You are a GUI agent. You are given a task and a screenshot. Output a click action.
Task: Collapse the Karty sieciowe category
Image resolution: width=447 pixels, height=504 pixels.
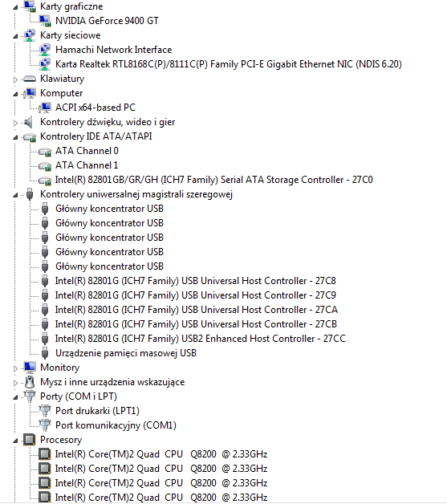click(x=15, y=36)
